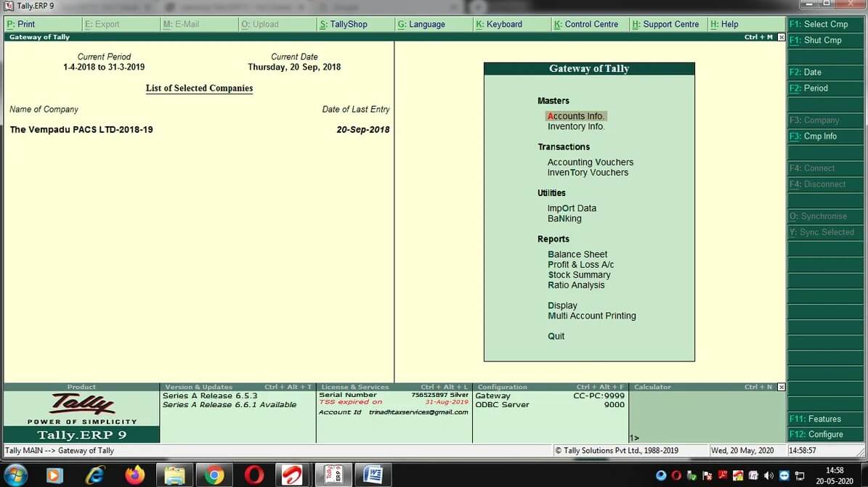Open Adobe Reader from the system tray
868x487 pixels.
pyautogui.click(x=722, y=475)
